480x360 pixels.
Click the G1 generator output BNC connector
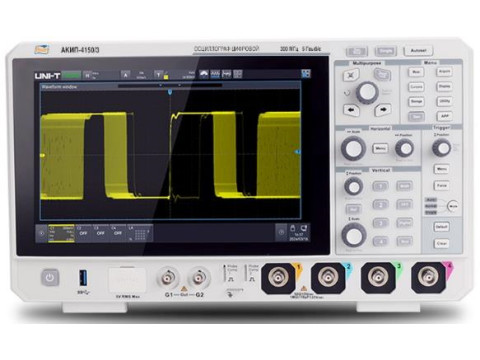point(169,278)
